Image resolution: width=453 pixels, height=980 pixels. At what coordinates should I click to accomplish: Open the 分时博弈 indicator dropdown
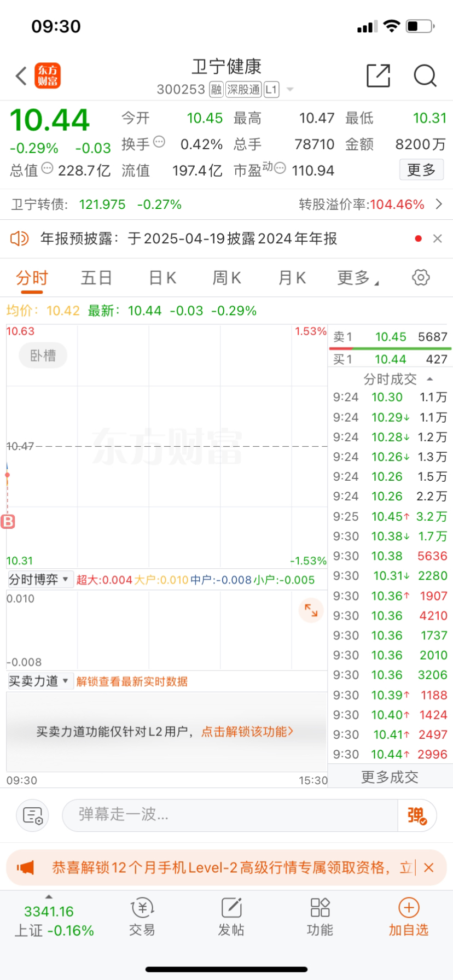(x=39, y=579)
